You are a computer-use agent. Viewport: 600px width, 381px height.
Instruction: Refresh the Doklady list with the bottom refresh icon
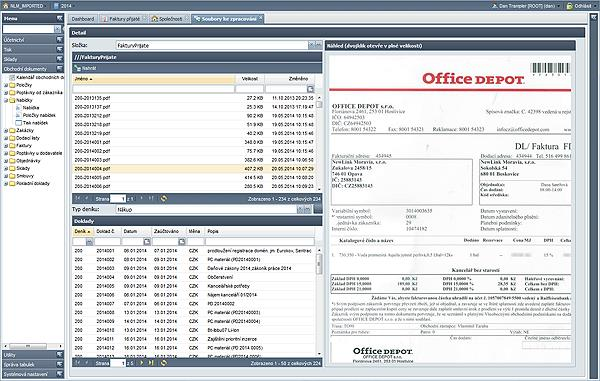(164, 363)
